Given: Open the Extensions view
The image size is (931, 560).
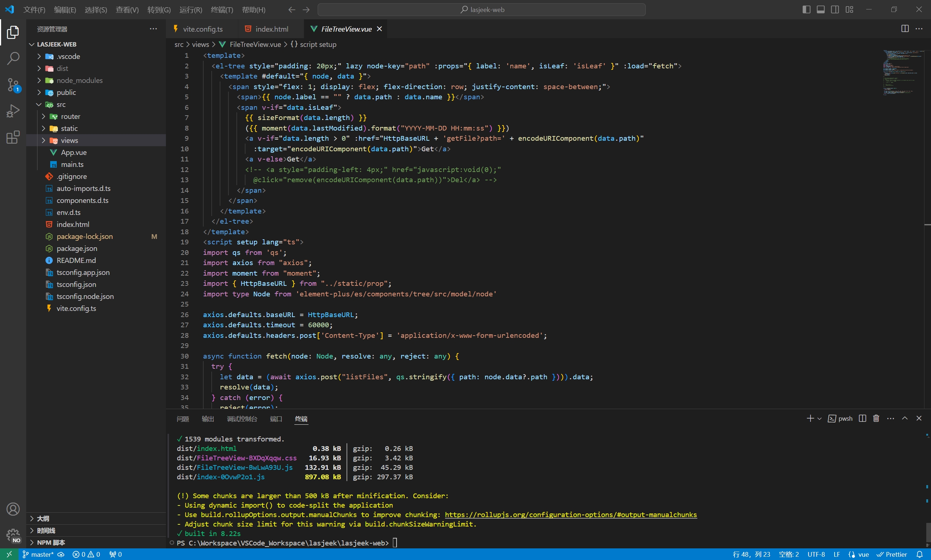Looking at the screenshot, I should point(13,137).
